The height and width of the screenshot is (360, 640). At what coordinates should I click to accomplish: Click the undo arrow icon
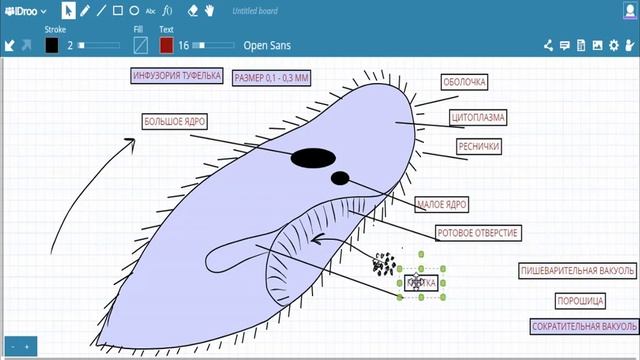pos(9,45)
